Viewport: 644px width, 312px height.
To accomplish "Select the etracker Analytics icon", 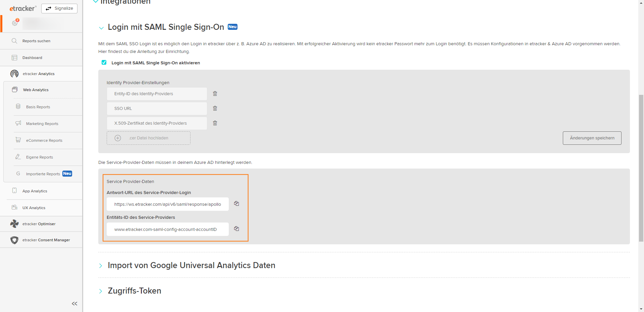I will (x=14, y=74).
